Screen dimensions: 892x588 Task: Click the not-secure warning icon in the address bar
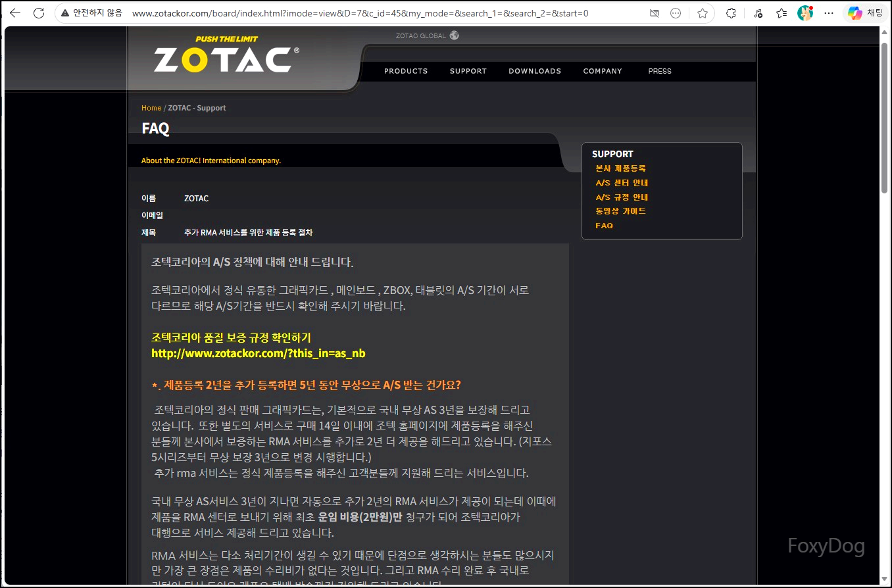(x=65, y=13)
